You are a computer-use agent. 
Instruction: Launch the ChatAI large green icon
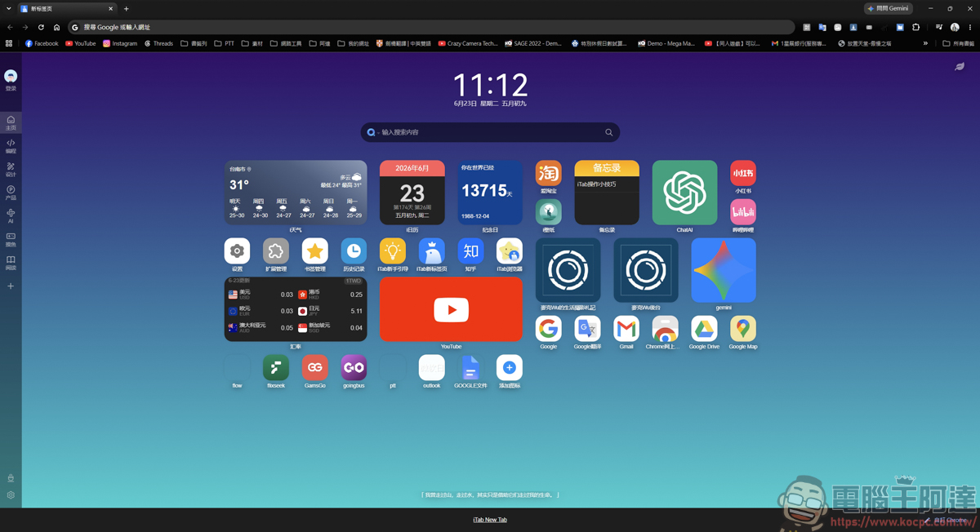pos(684,193)
